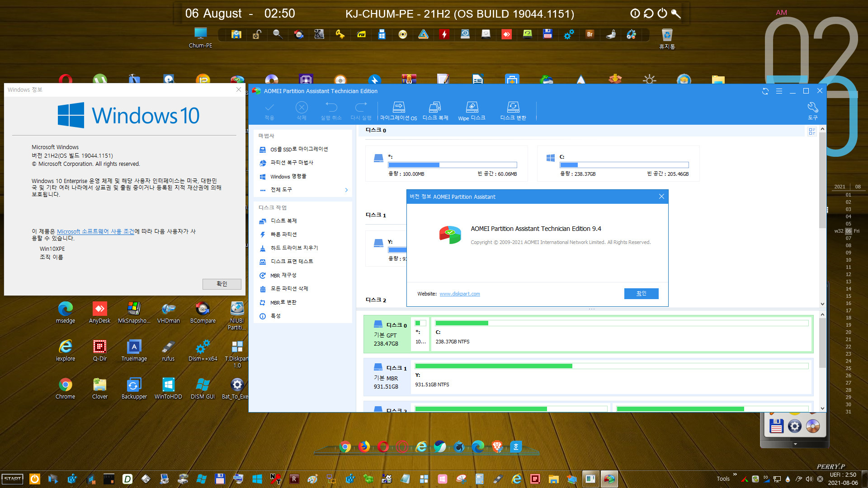Launch BCompare desktop shortcut

203,313
